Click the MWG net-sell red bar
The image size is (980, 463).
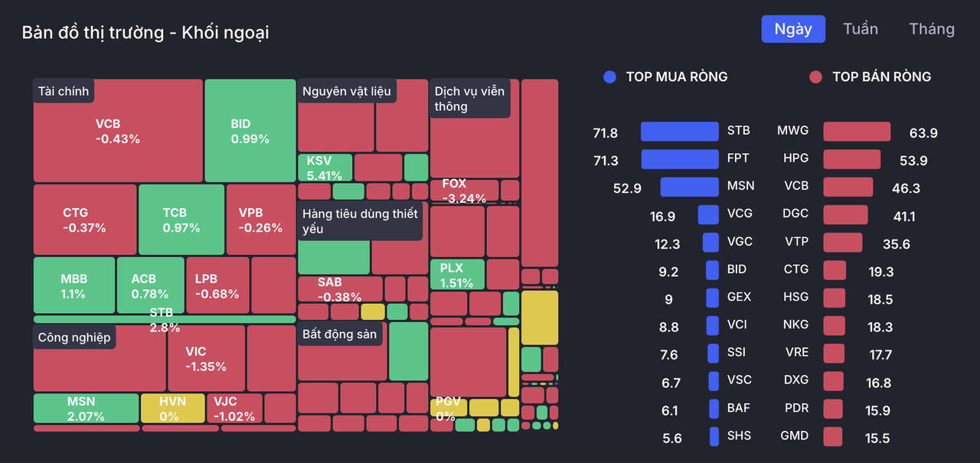(x=857, y=132)
